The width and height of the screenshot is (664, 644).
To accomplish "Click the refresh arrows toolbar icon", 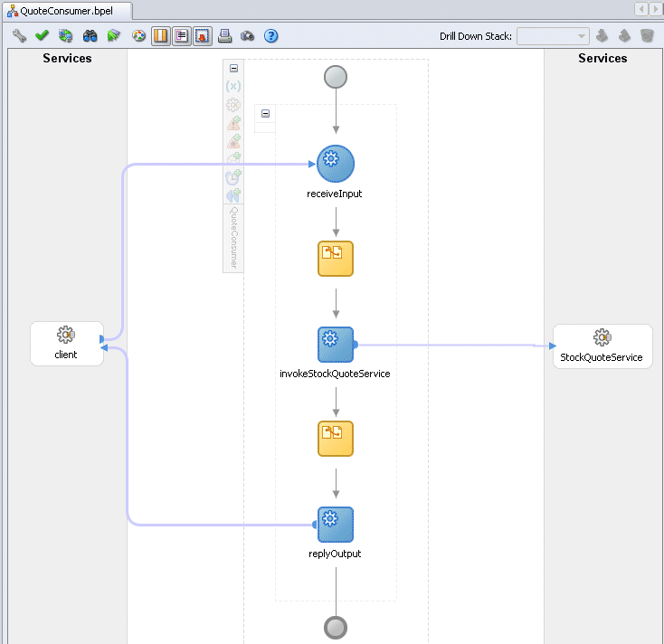I will point(66,36).
